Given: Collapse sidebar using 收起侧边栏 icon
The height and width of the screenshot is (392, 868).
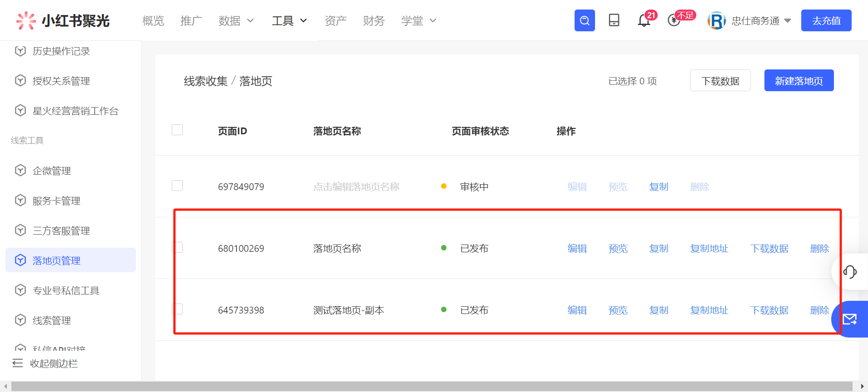Looking at the screenshot, I should pyautogui.click(x=18, y=363).
